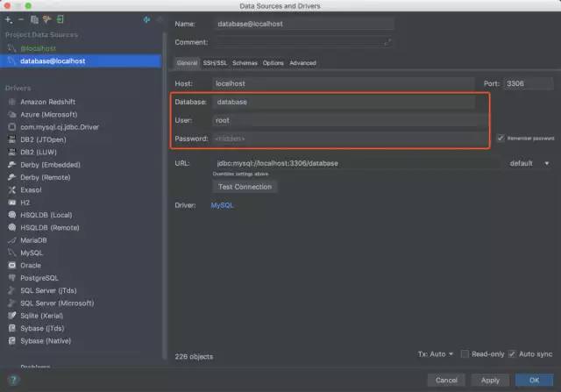Click the help question mark icon
This screenshot has height=392, width=561.
point(13,380)
